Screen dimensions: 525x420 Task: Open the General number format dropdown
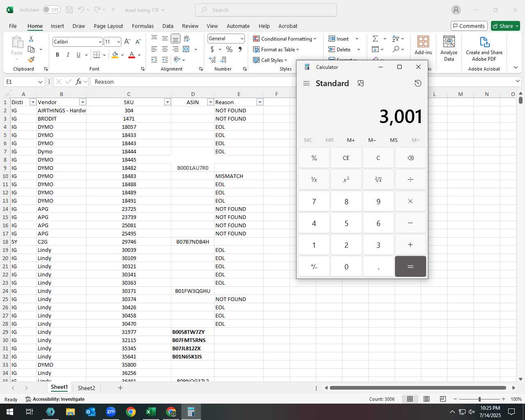pos(242,39)
